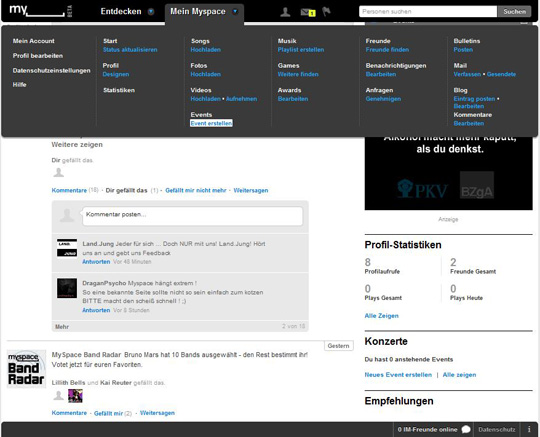Open the Entdecken menu
The image size is (540, 437).
tap(121, 11)
